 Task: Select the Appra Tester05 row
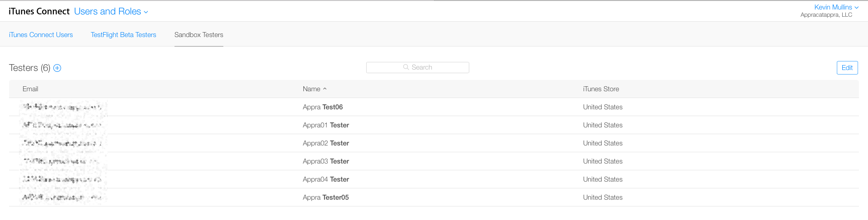pos(326,197)
